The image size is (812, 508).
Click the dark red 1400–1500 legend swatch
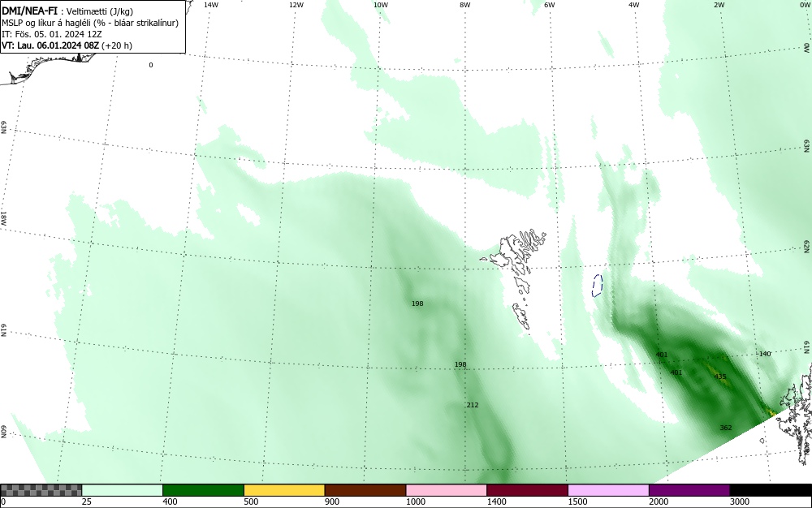pyautogui.click(x=527, y=490)
